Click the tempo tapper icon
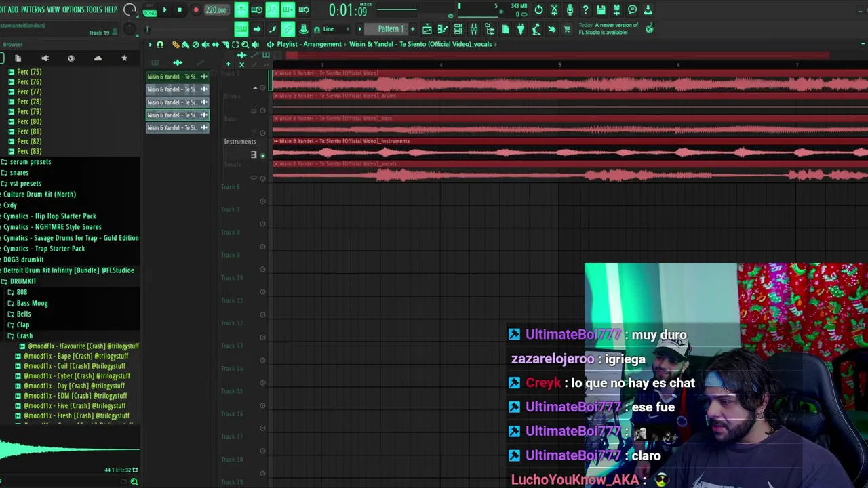Image resolution: width=868 pixels, height=488 pixels. [x=536, y=29]
